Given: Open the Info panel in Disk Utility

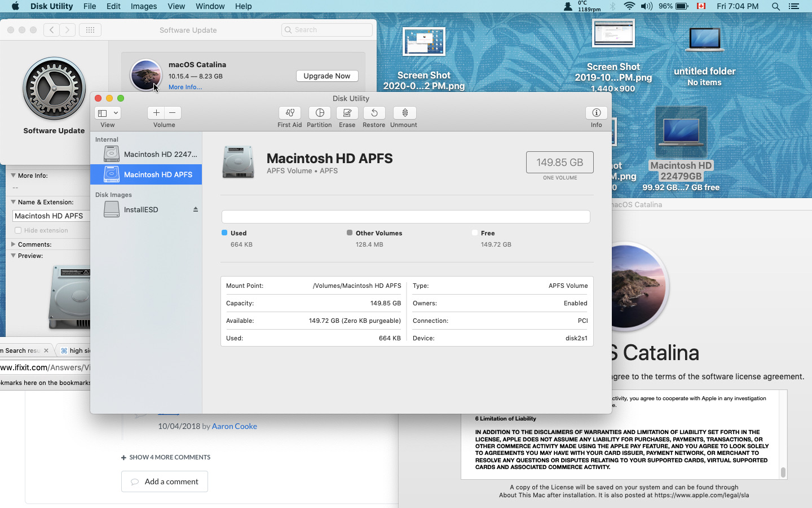Looking at the screenshot, I should 596,113.
